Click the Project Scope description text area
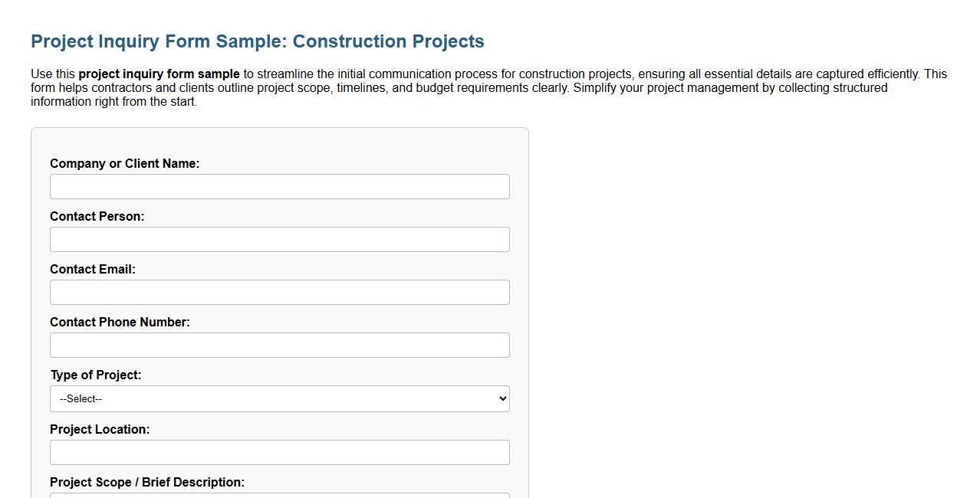The image size is (980, 498). 279,496
